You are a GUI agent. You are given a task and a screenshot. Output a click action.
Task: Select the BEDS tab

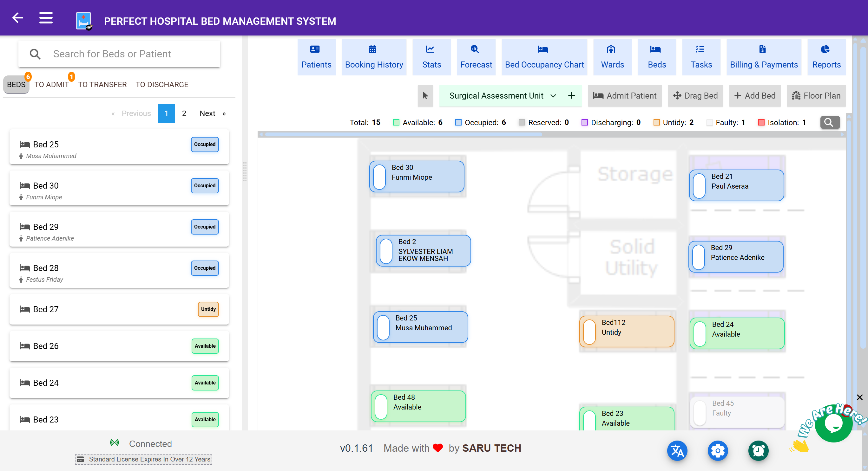coord(16,85)
